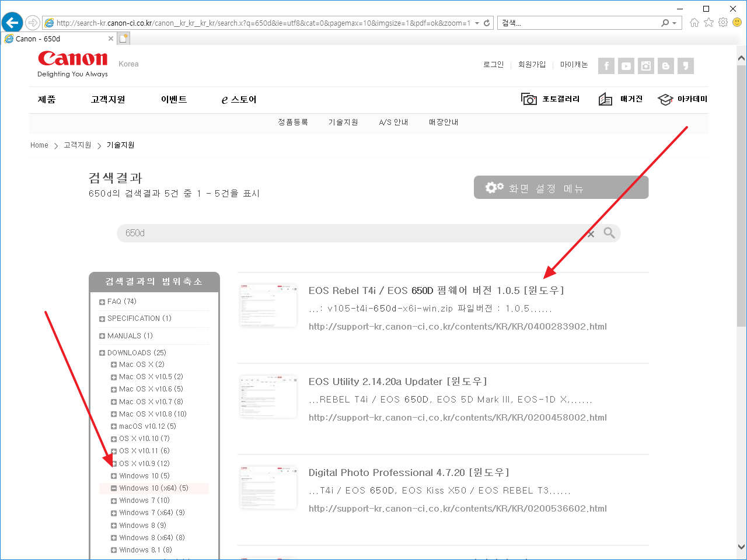Image resolution: width=747 pixels, height=560 pixels.
Task: Open the e 스토어 menu
Action: [x=239, y=99]
